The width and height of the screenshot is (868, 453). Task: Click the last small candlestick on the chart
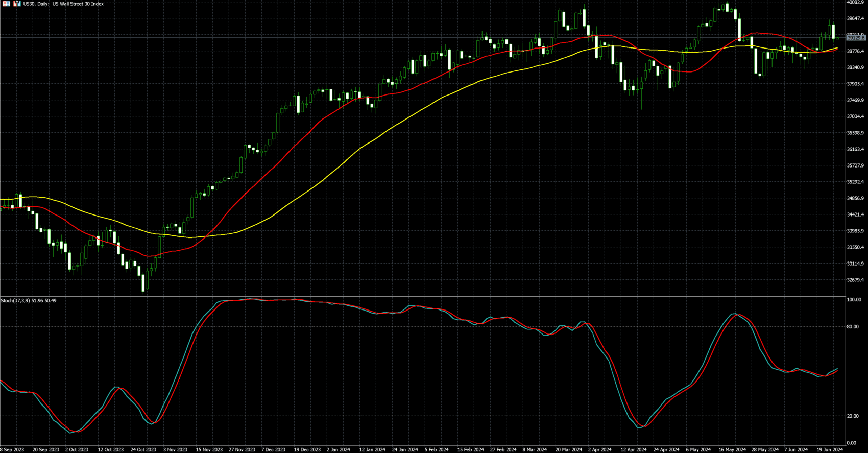tap(838, 38)
